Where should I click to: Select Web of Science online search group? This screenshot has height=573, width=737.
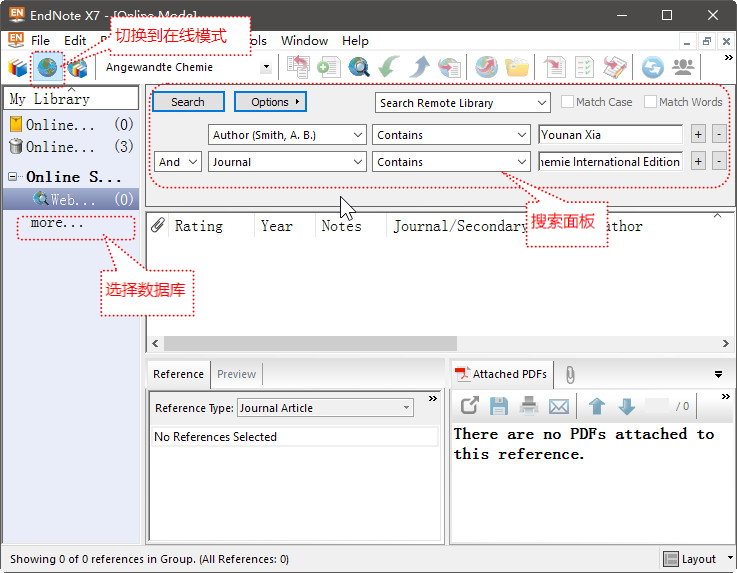(71, 199)
